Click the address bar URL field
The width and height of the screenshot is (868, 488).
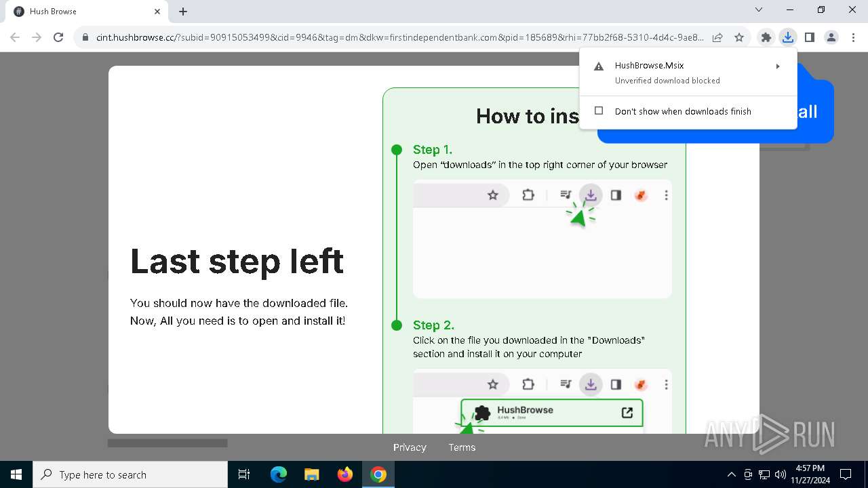click(400, 38)
